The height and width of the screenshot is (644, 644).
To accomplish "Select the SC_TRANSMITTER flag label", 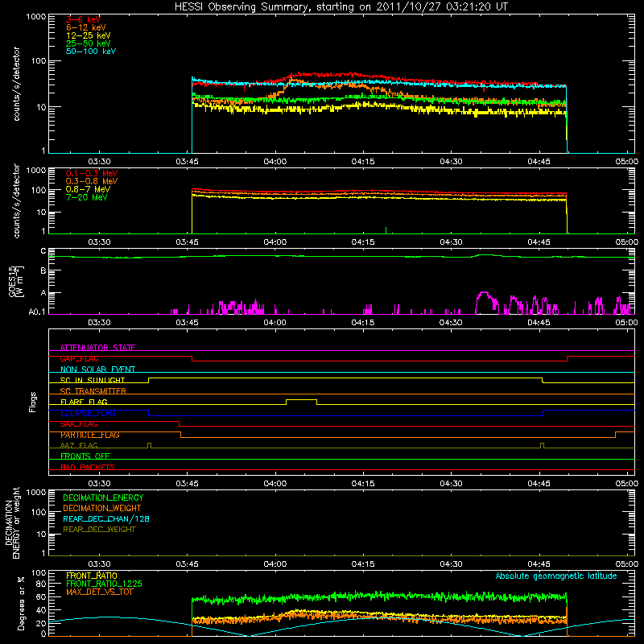I will coord(93,391).
